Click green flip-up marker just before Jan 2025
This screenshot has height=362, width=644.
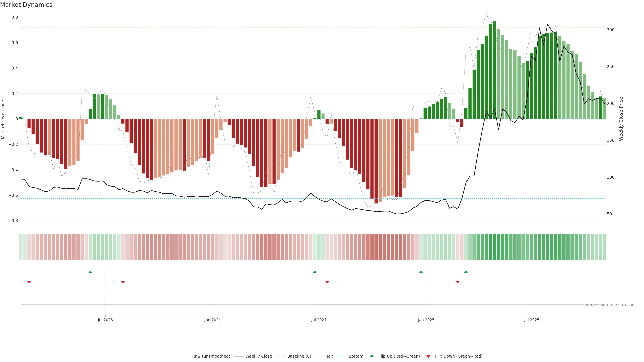click(x=421, y=272)
